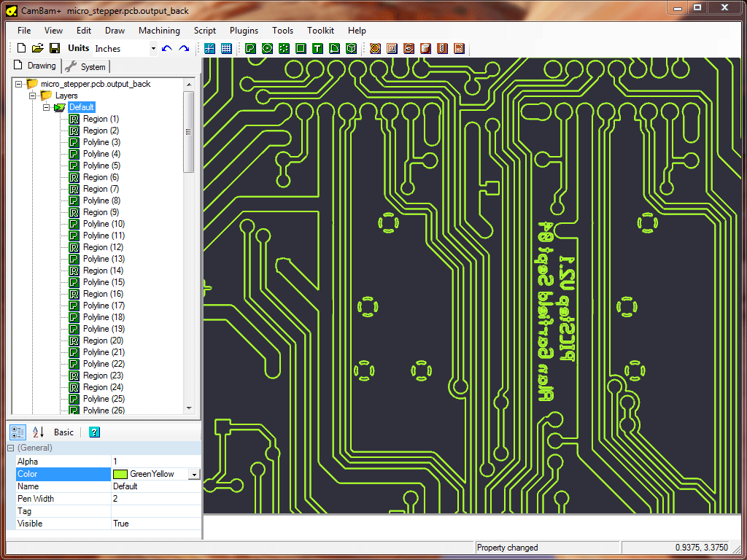This screenshot has height=560, width=747.
Task: Open the Machining menu
Action: [x=159, y=31]
